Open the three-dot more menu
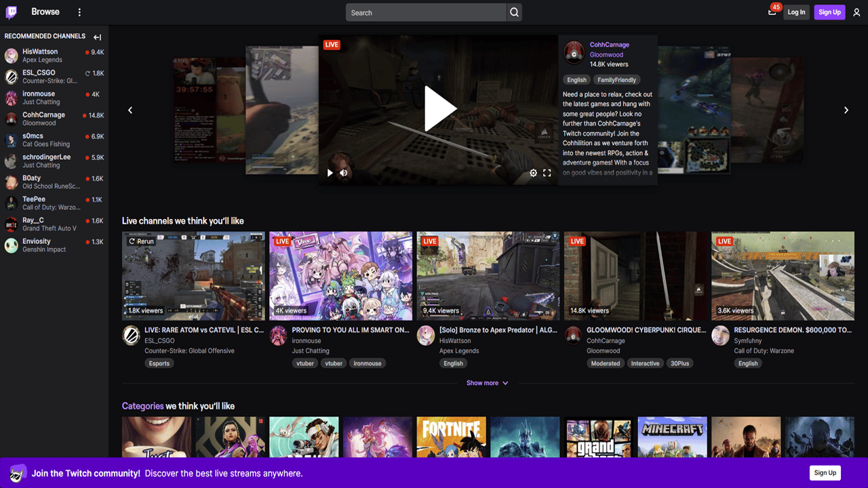This screenshot has width=868, height=488. (x=79, y=12)
